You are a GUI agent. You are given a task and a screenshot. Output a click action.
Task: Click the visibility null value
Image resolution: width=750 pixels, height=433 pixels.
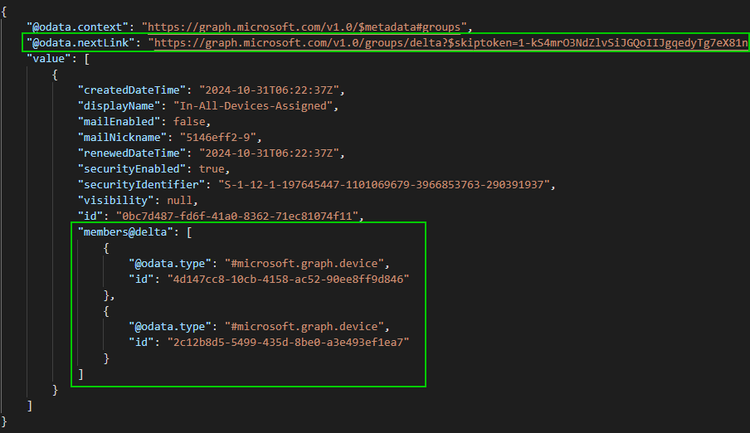click(179, 201)
